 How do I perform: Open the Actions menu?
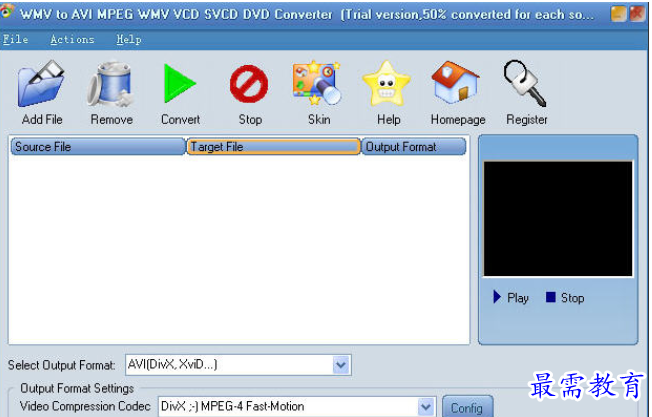coord(72,39)
